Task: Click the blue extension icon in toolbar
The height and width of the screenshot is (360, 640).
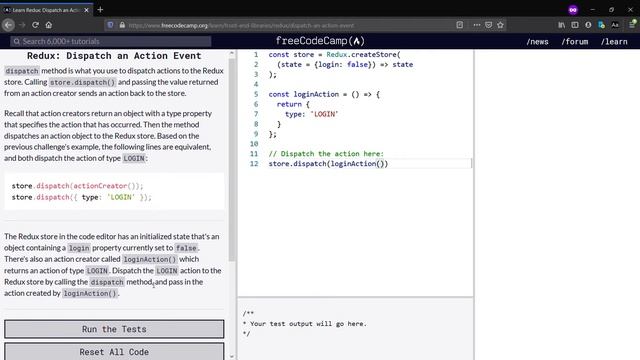Action: pos(601,25)
